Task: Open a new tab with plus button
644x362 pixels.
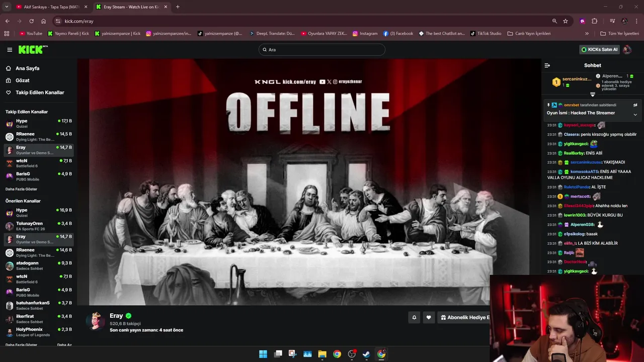Action: point(178,7)
